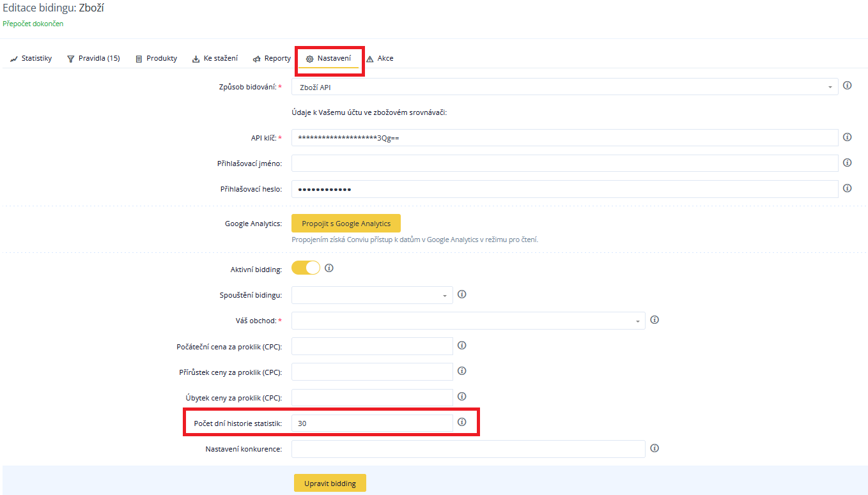Viewport: 868px width, 495px height.
Task: Go to the Produkty tab
Action: 157,58
